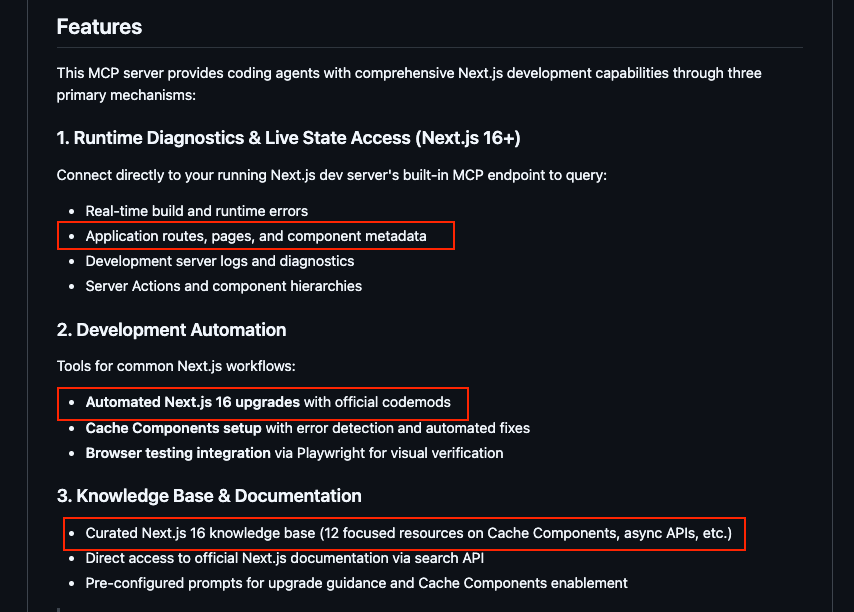Click the "Features" section heading
854x612 pixels.
point(99,27)
